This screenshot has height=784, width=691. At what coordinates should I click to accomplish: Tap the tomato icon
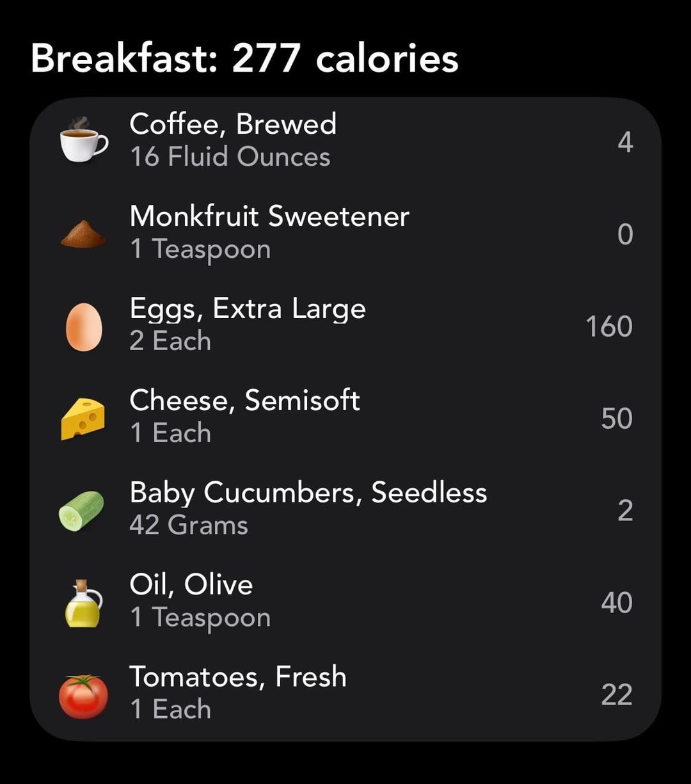pos(83,696)
